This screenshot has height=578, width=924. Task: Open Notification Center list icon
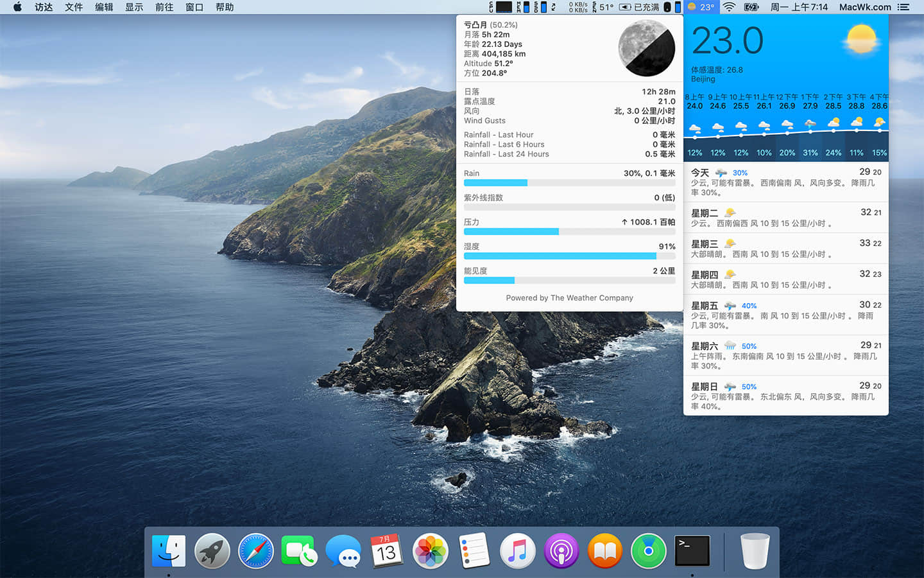(x=903, y=7)
